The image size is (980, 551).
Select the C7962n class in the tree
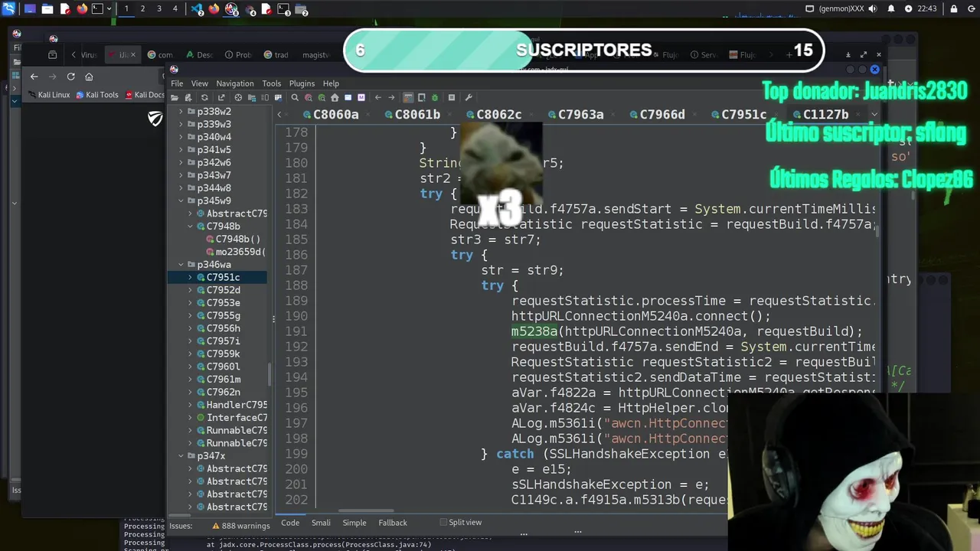[223, 392]
